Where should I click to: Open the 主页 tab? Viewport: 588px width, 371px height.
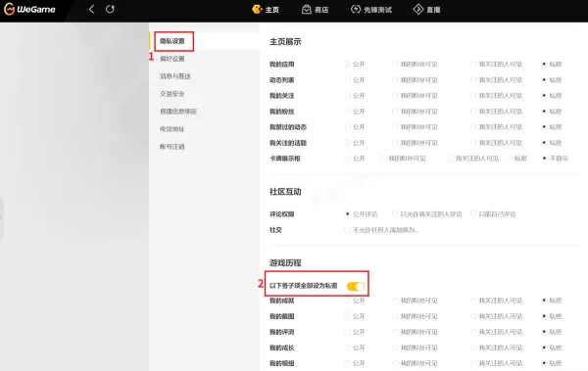point(266,10)
